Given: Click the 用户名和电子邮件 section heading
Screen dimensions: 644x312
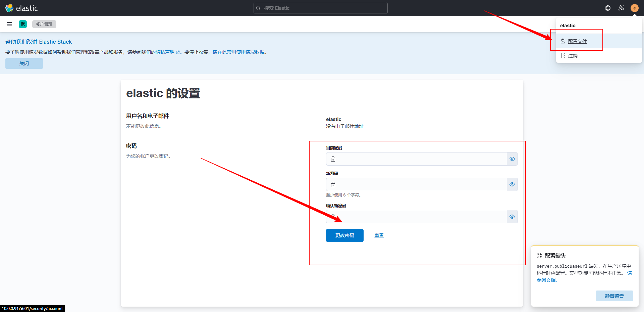Looking at the screenshot, I should point(148,116).
